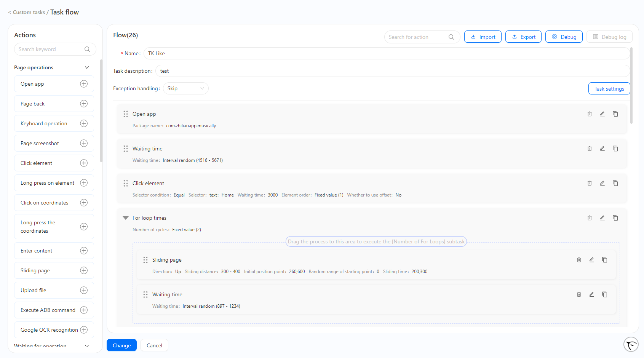Duplicate the Sliding page step
Viewport: 644px width, 358px height.
(x=604, y=260)
